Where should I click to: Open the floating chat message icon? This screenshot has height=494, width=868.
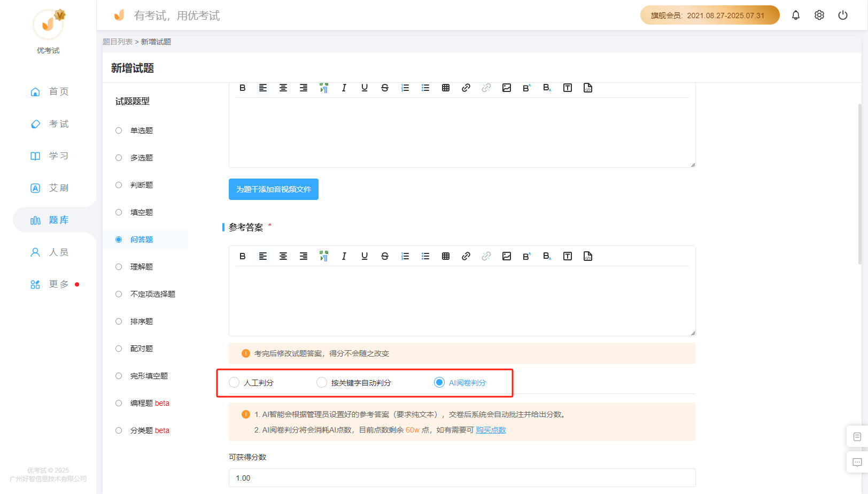[857, 462]
